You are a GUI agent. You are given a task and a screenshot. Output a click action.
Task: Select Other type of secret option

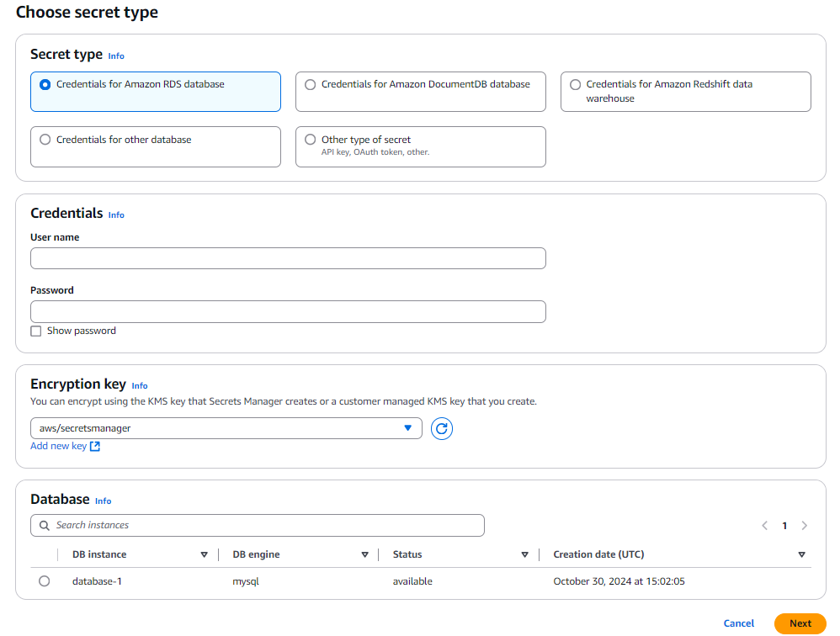(311, 140)
